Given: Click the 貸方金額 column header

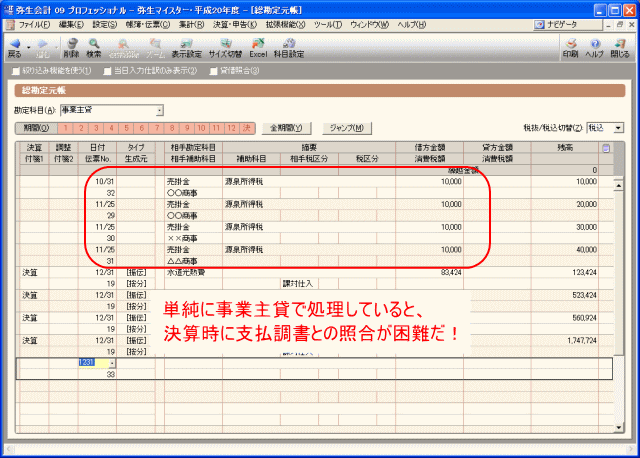Looking at the screenshot, I should coord(497,148).
